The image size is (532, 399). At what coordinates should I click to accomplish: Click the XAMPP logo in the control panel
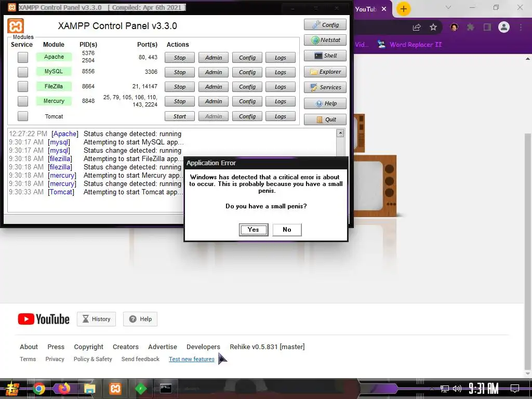coord(16,26)
